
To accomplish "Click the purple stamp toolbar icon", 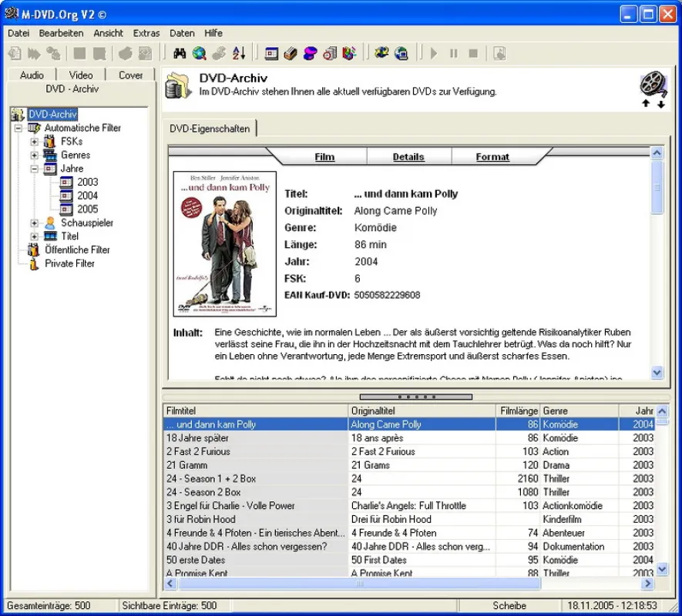I will [x=310, y=53].
